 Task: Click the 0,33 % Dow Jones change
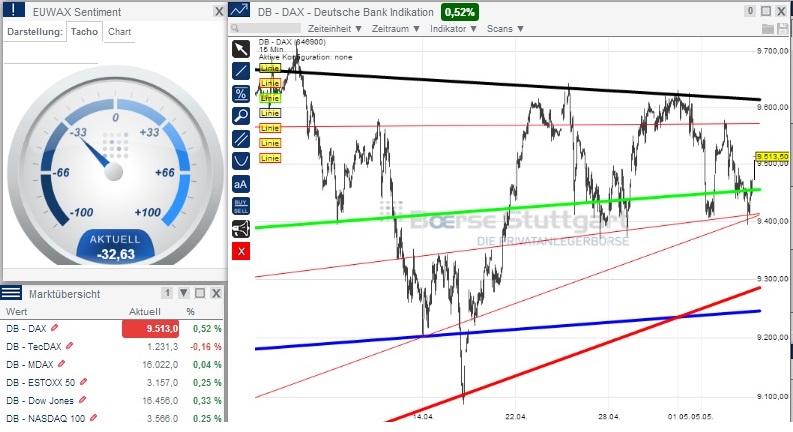(x=207, y=400)
